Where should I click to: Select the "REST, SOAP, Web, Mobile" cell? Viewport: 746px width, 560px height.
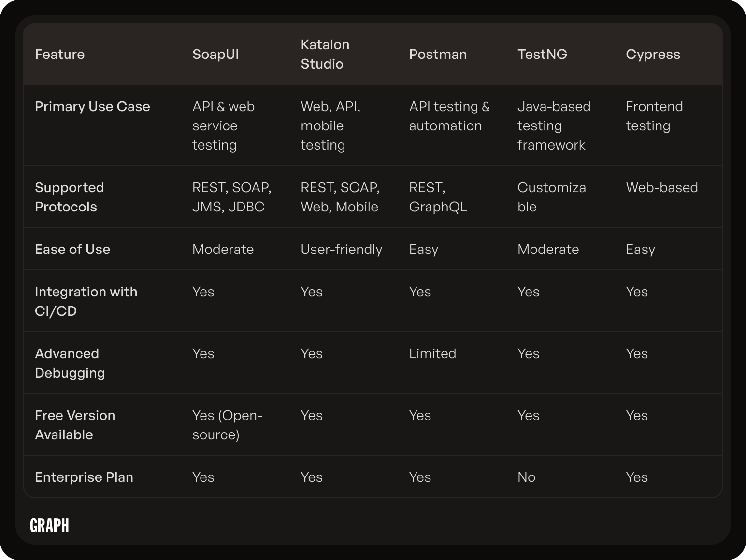pyautogui.click(x=340, y=197)
